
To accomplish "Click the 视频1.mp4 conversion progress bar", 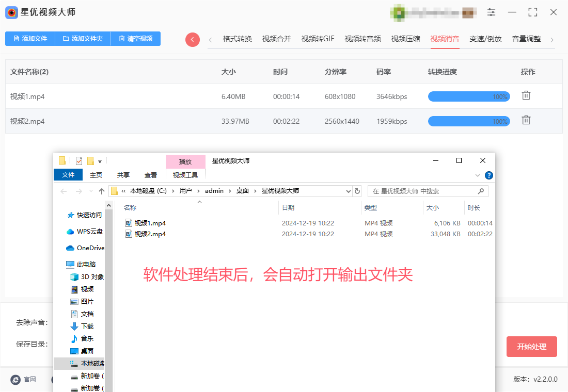I will point(469,96).
